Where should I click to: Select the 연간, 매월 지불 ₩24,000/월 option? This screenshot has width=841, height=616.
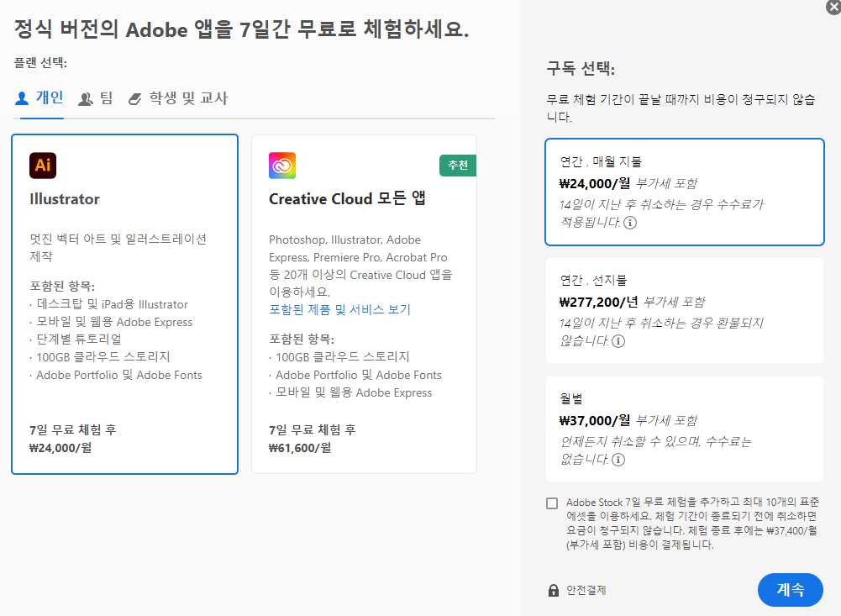(x=685, y=192)
